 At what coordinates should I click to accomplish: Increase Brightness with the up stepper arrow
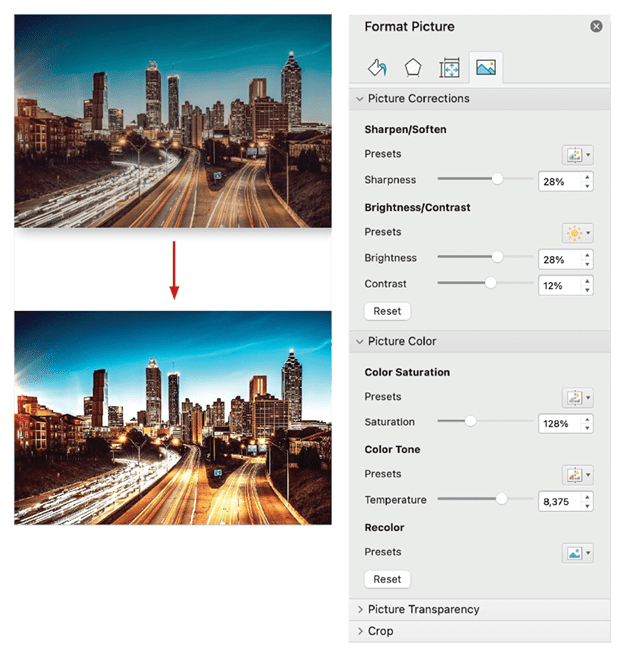coord(587,255)
